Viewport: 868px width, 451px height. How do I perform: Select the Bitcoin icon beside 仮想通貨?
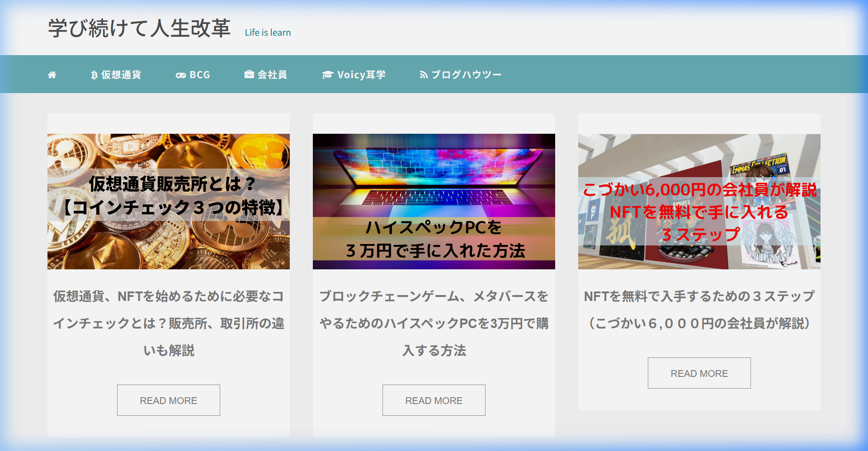(x=94, y=75)
